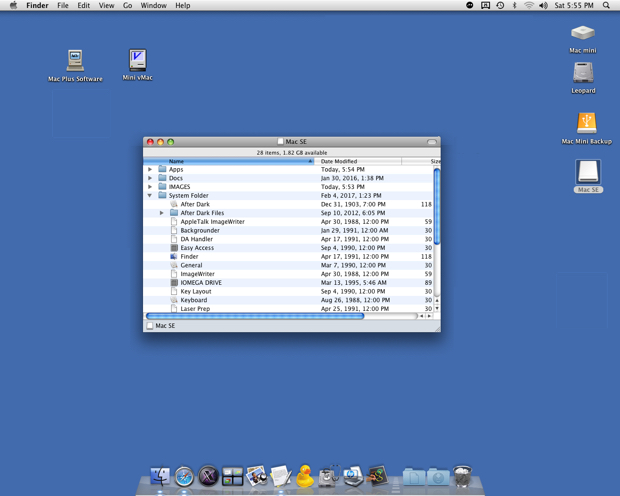Open the Go menu
Screen dimensions: 620x496
tap(127, 6)
